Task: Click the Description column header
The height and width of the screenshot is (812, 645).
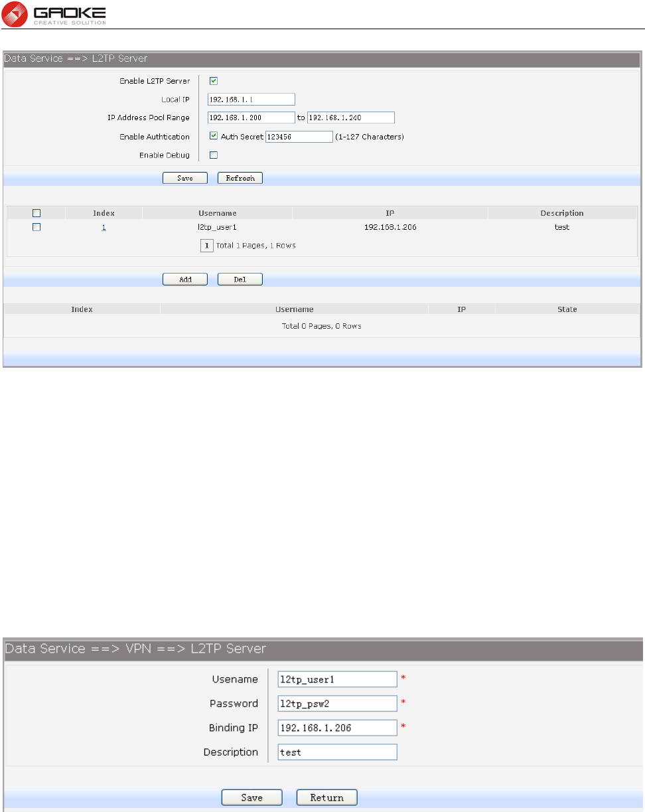Action: pos(562,213)
